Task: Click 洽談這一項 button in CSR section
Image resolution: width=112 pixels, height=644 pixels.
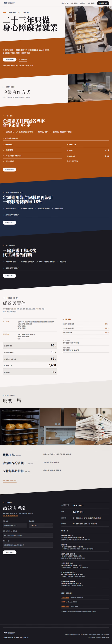Action: tap(9, 169)
